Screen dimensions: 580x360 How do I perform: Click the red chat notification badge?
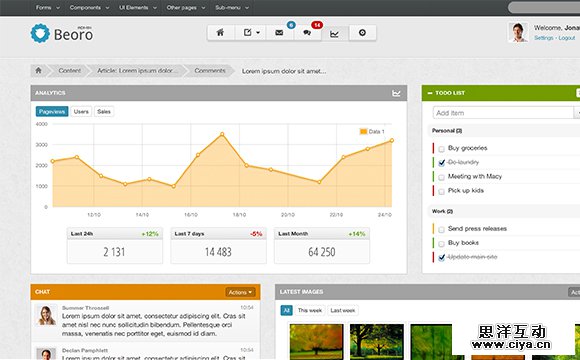tap(317, 25)
